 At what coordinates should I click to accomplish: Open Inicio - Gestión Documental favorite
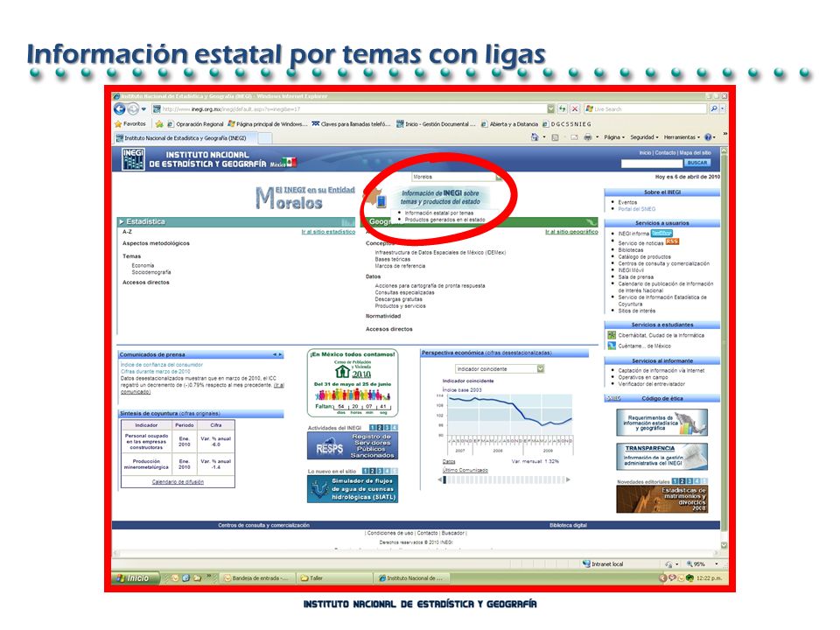pyautogui.click(x=436, y=123)
